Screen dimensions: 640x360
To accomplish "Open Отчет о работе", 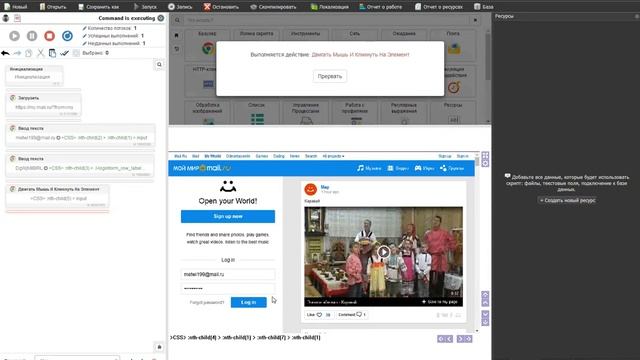I will pyautogui.click(x=380, y=7).
